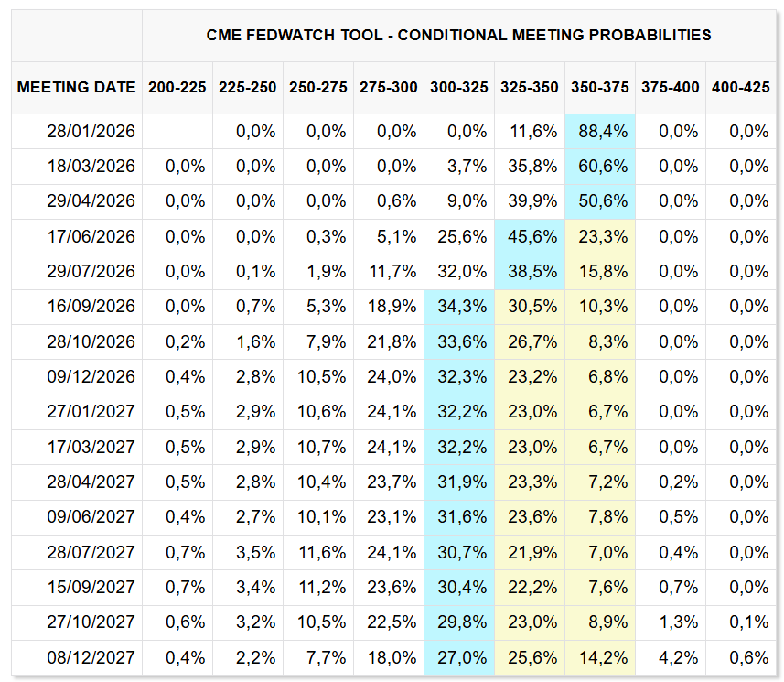The image size is (784, 682).
Task: Click the highlighted 88,4% probability cell
Action: coord(603,132)
